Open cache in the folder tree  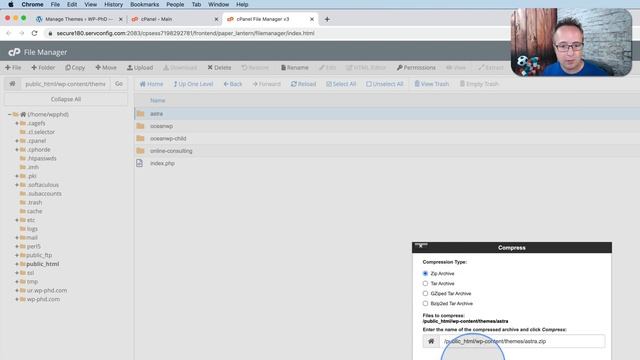34,211
